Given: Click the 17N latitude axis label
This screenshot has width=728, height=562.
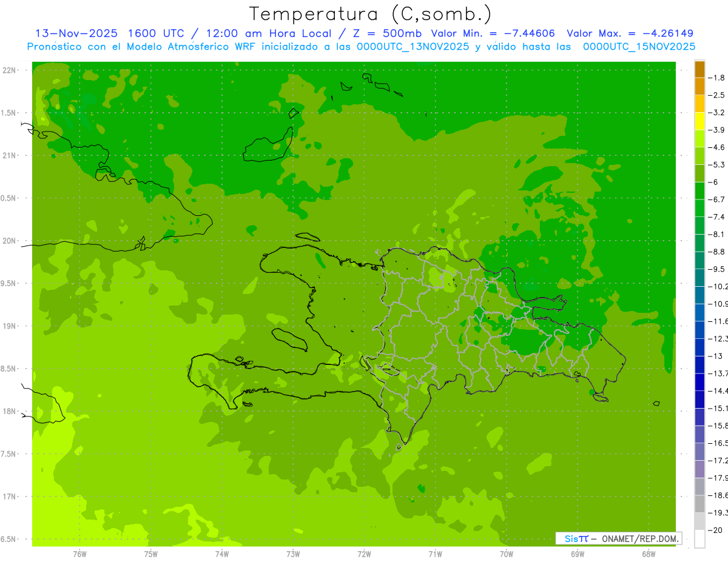Looking at the screenshot, I should [8, 497].
